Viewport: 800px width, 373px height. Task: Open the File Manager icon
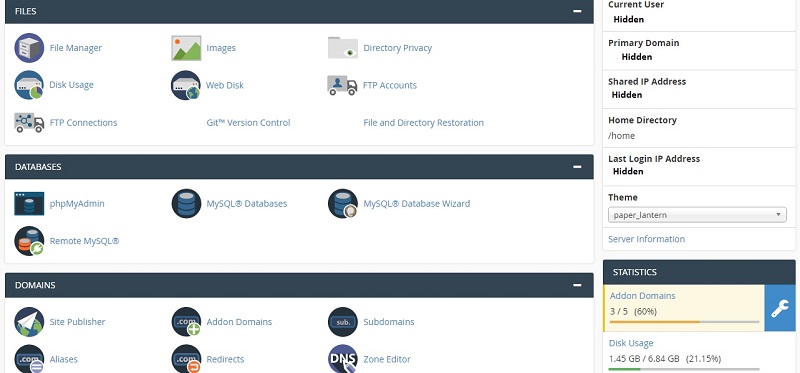[x=29, y=48]
